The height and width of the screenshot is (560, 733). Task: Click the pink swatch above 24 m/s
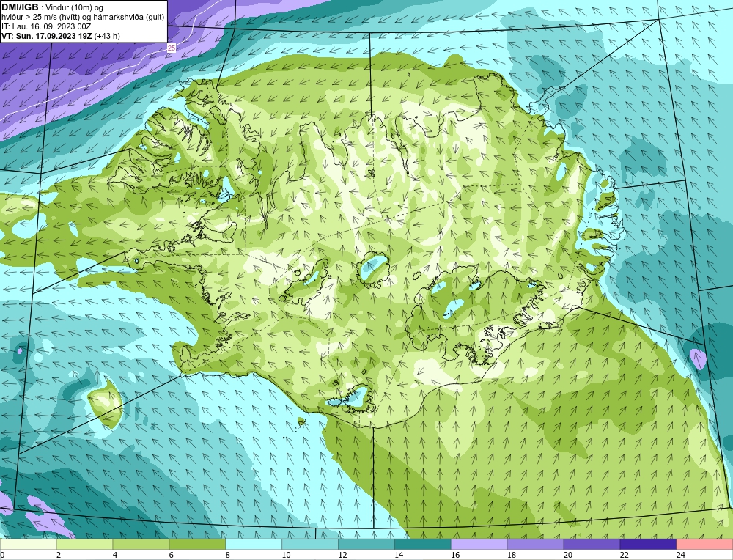[x=704, y=544]
